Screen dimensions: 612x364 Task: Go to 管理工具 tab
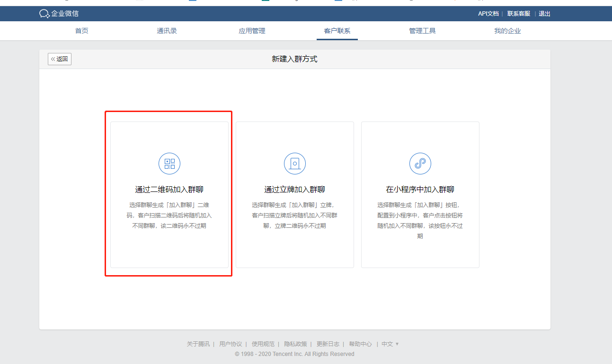(423, 31)
